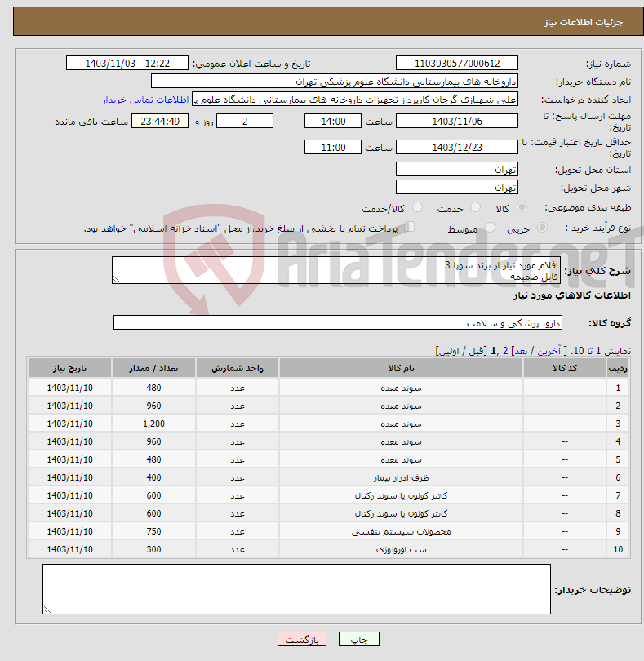Click the چاپ print button
The image size is (644, 661).
point(359,639)
